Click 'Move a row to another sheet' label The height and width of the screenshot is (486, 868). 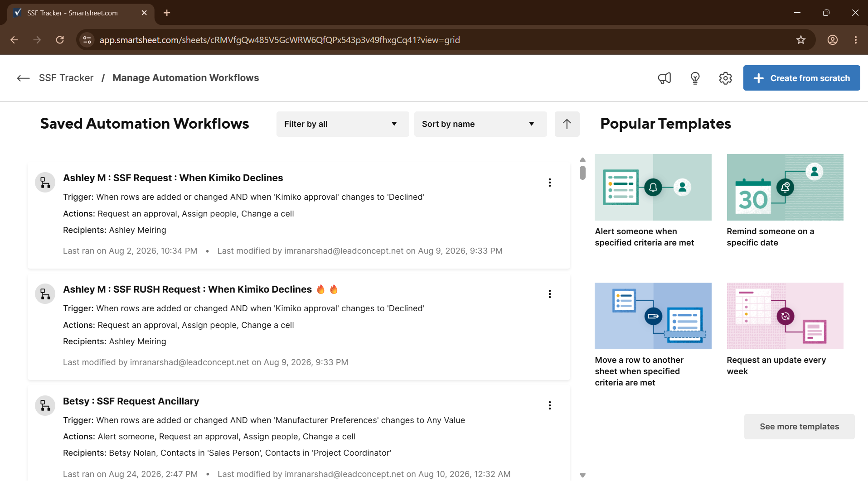click(639, 371)
